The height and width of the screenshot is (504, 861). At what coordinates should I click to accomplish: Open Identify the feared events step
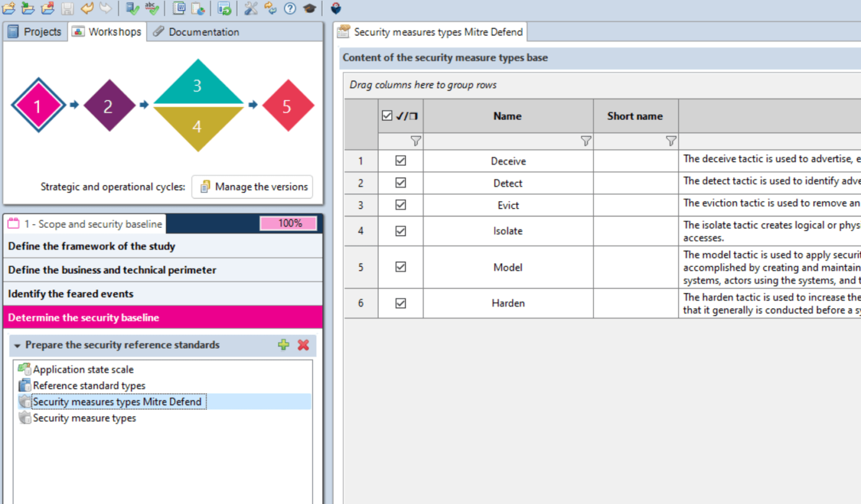[71, 293]
